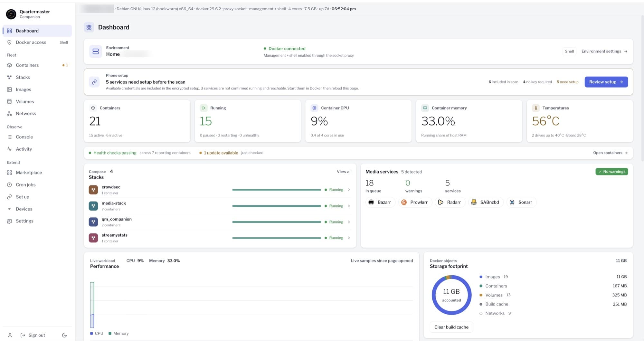Click View all in Stacks panel
This screenshot has height=341, width=644.
(x=344, y=172)
